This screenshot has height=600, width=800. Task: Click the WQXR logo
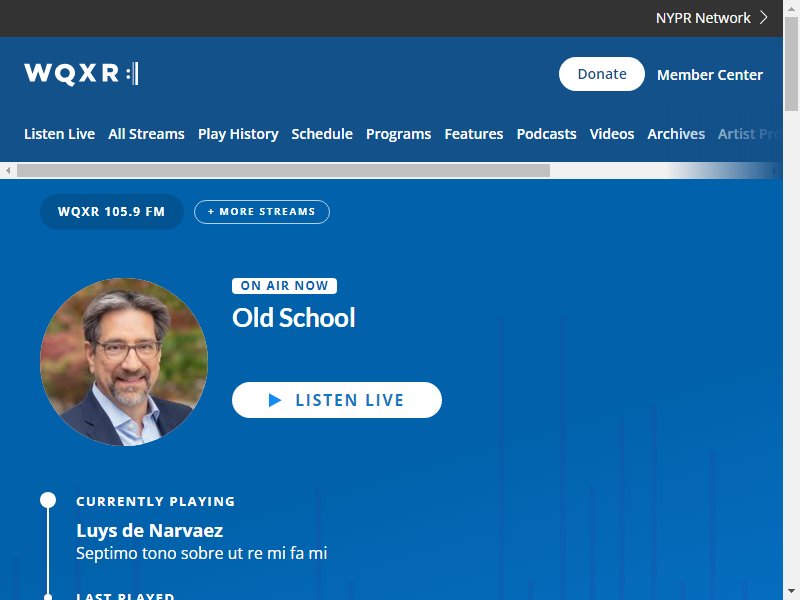point(81,73)
